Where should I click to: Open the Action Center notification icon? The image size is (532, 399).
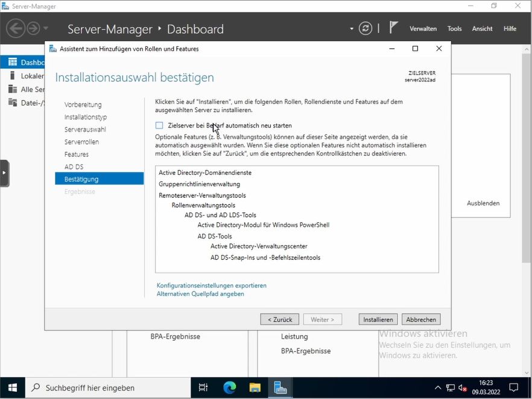(x=514, y=388)
